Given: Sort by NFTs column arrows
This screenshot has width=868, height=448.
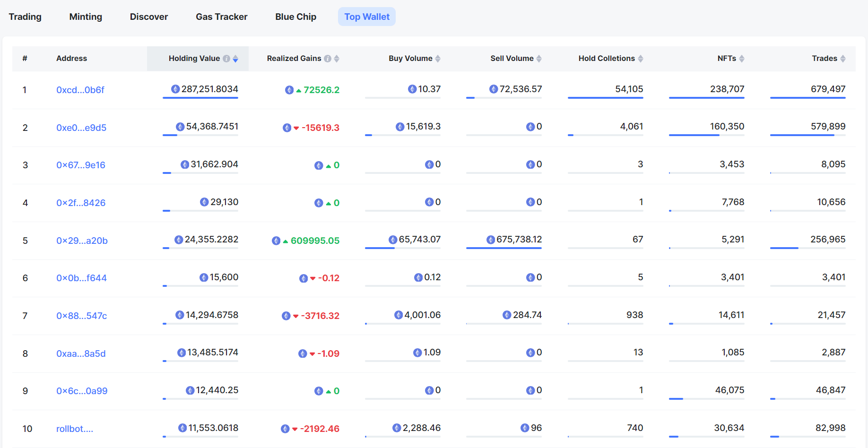Looking at the screenshot, I should (x=742, y=59).
